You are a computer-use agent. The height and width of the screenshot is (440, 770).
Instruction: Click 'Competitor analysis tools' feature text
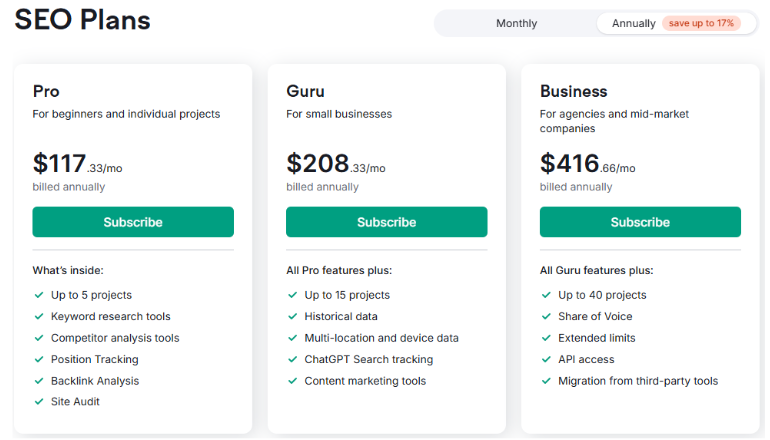tap(115, 338)
